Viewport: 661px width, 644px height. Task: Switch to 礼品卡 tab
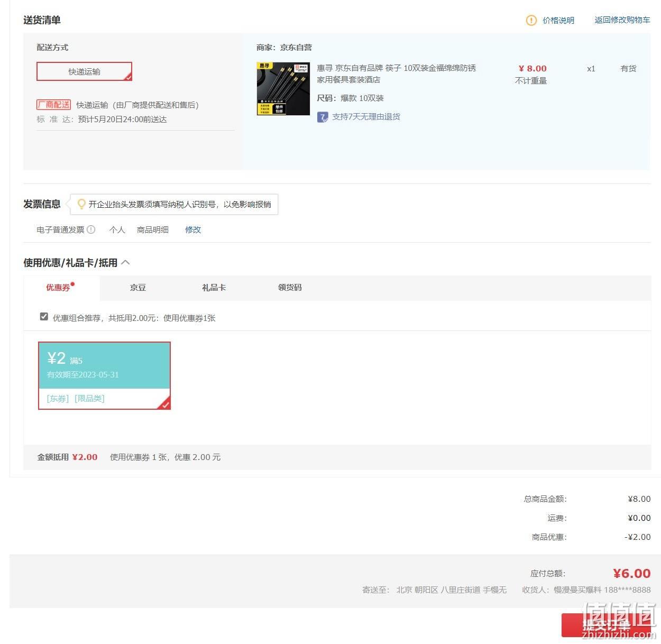point(214,288)
